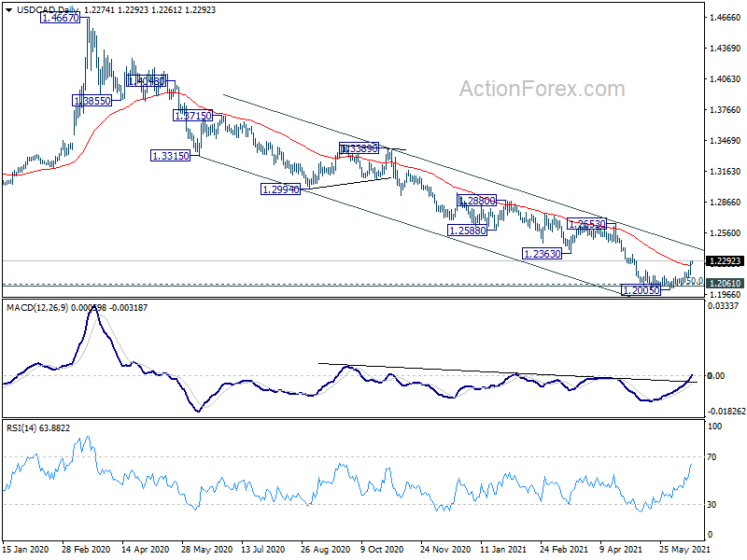Select the 1.37150 price label
The image size is (747, 560).
[193, 116]
